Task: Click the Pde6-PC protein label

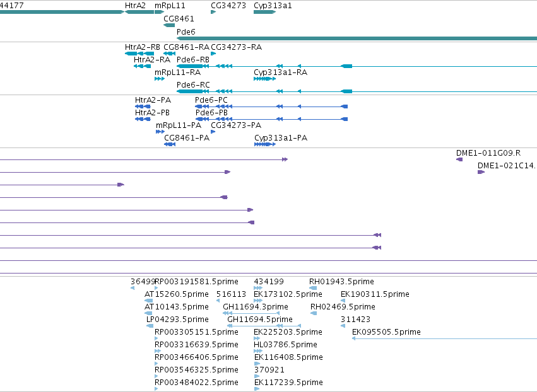Action: (x=211, y=100)
